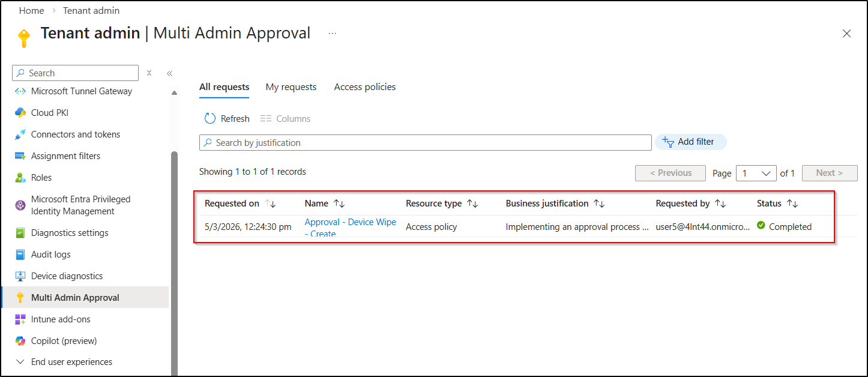This screenshot has width=868, height=377.
Task: Open Device diagnostics from the sidebar
Action: 20,276
